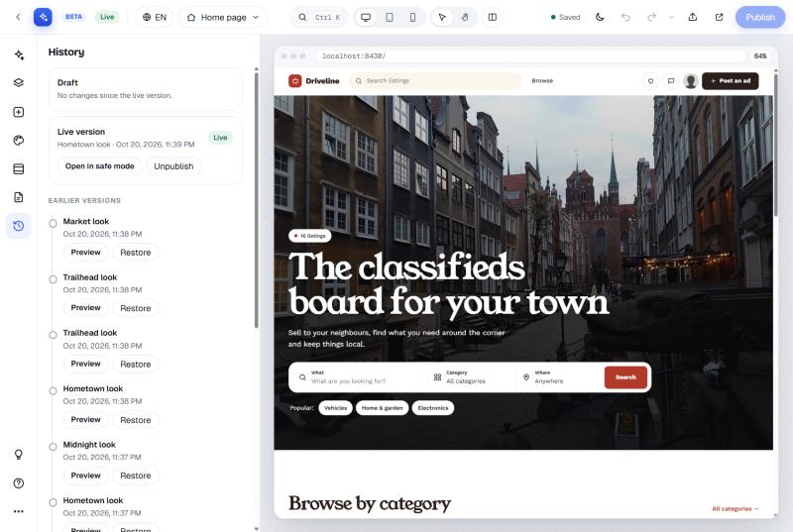Click the Electronics popular chip
The image size is (793, 532).
tap(433, 408)
